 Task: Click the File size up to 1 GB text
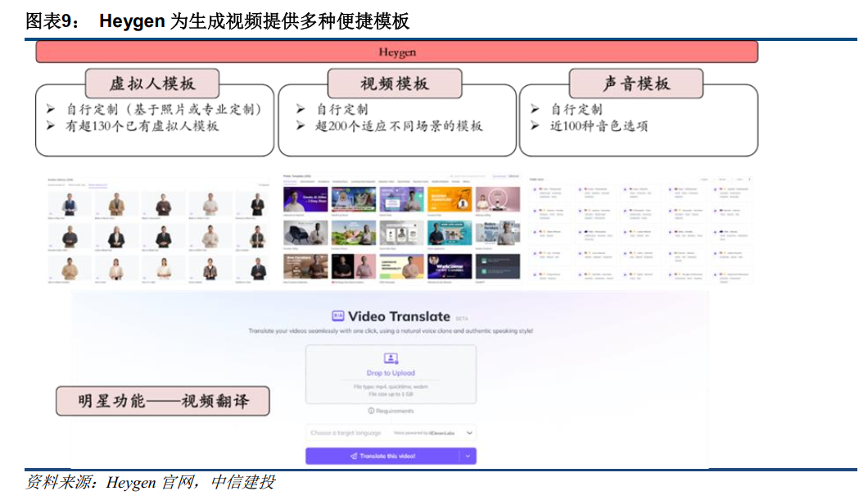click(x=391, y=394)
